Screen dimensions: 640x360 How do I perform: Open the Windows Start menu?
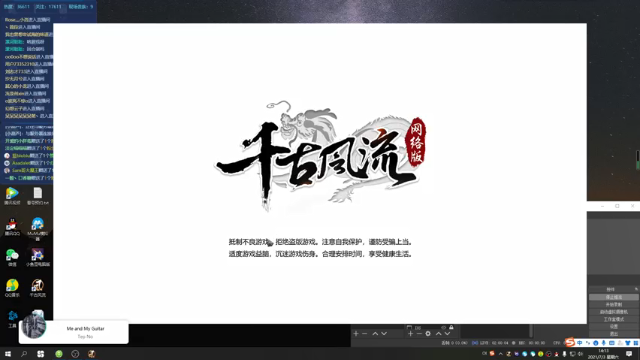point(8,354)
